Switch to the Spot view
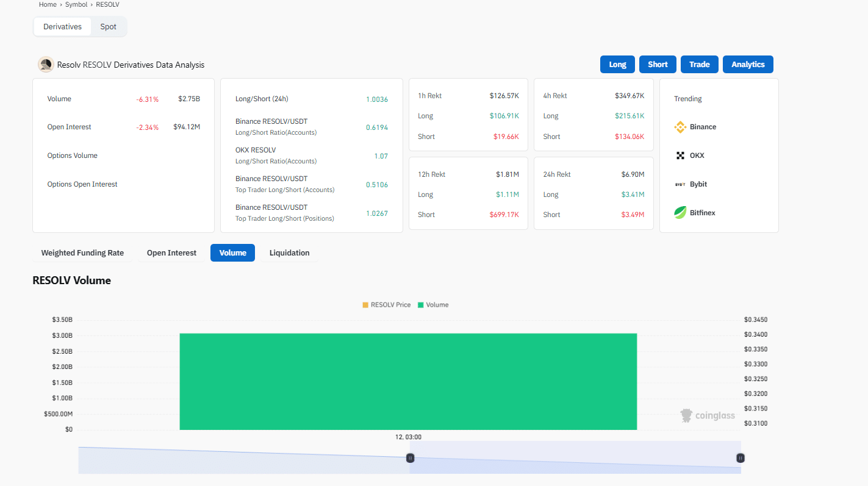Image resolution: width=868 pixels, height=486 pixels. pyautogui.click(x=108, y=27)
